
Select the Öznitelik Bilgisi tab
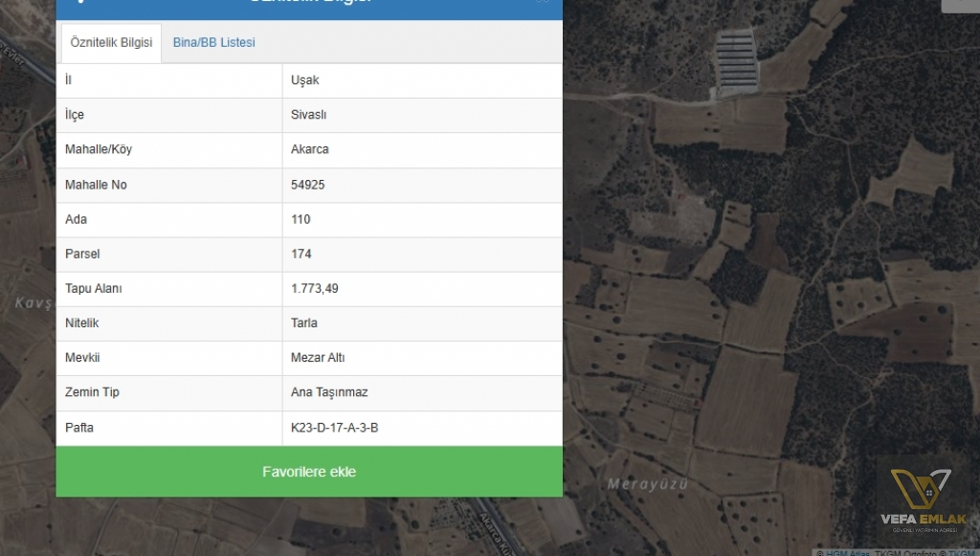click(x=110, y=42)
